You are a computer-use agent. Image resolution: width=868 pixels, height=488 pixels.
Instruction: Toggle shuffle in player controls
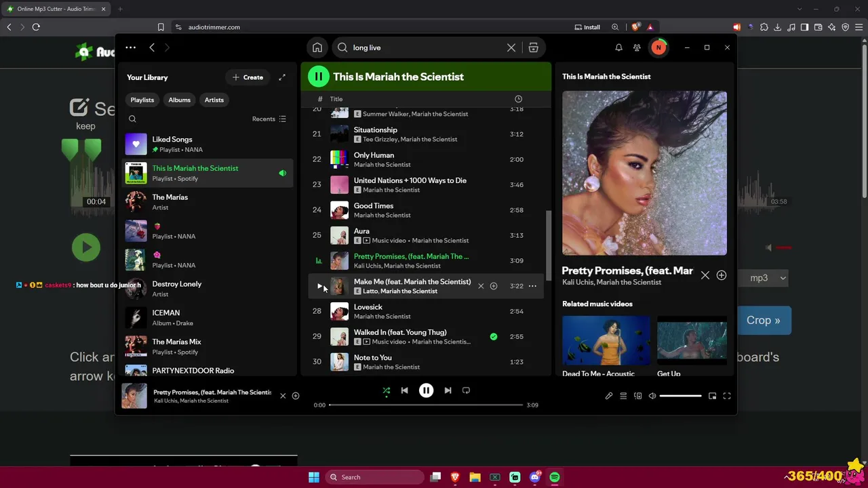pyautogui.click(x=387, y=390)
